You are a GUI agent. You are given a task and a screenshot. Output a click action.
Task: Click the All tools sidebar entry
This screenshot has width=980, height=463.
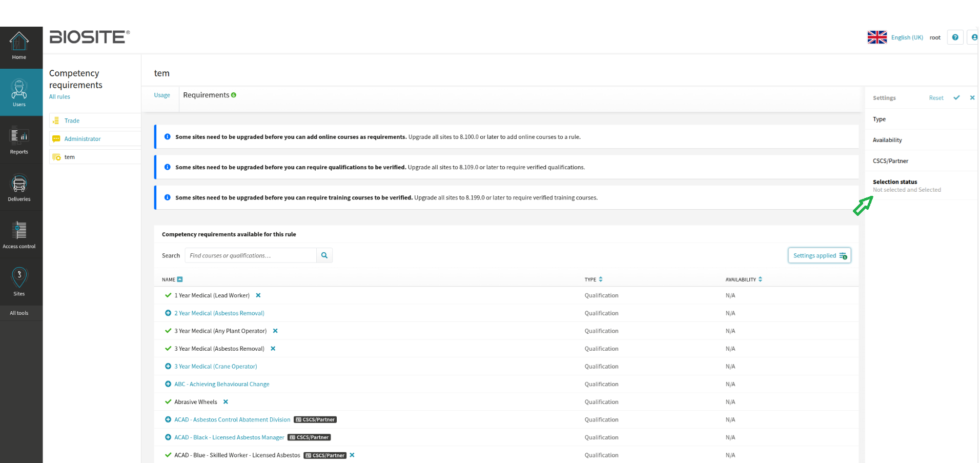pyautogui.click(x=19, y=313)
